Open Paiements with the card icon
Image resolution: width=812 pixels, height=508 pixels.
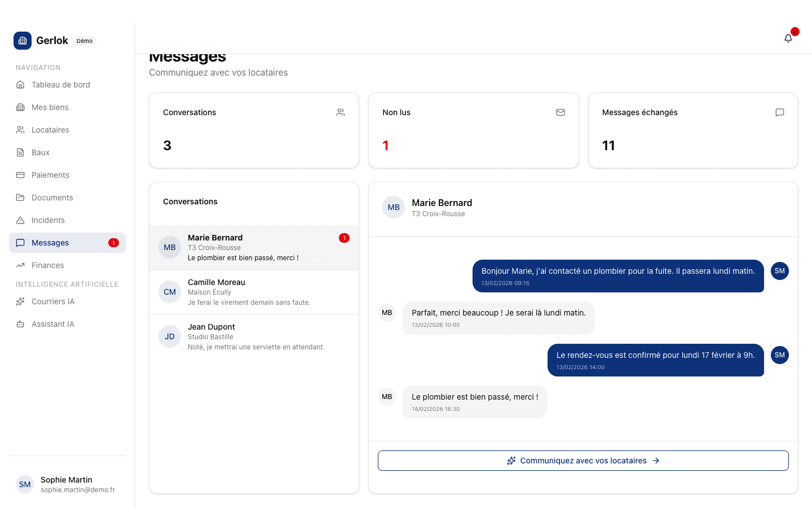click(x=20, y=175)
